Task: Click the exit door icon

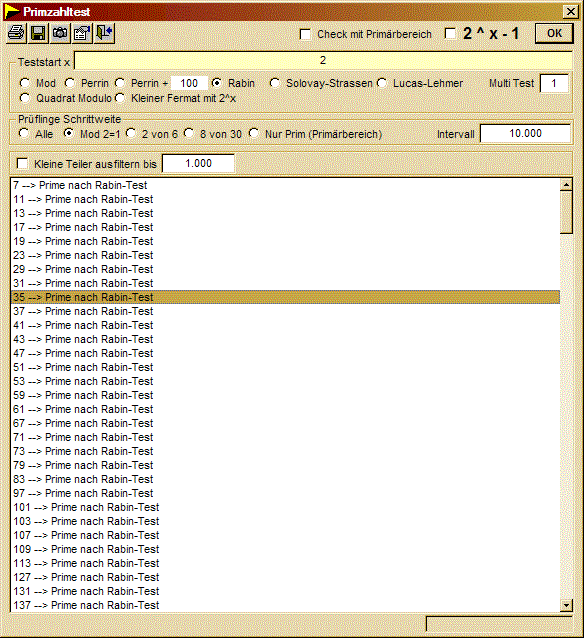Action: [104, 33]
